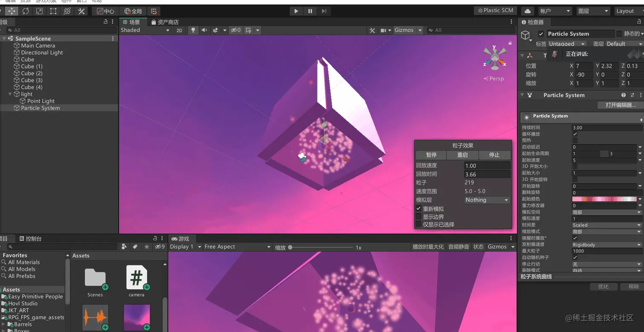Click 重启 to restart particle simulation
This screenshot has height=332, width=644.
(x=463, y=155)
